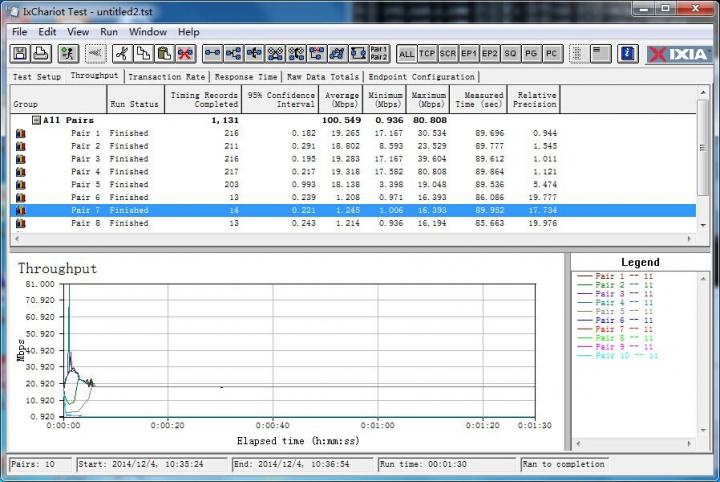Click the Group column header
Screen dimensions: 720x482
click(58, 99)
